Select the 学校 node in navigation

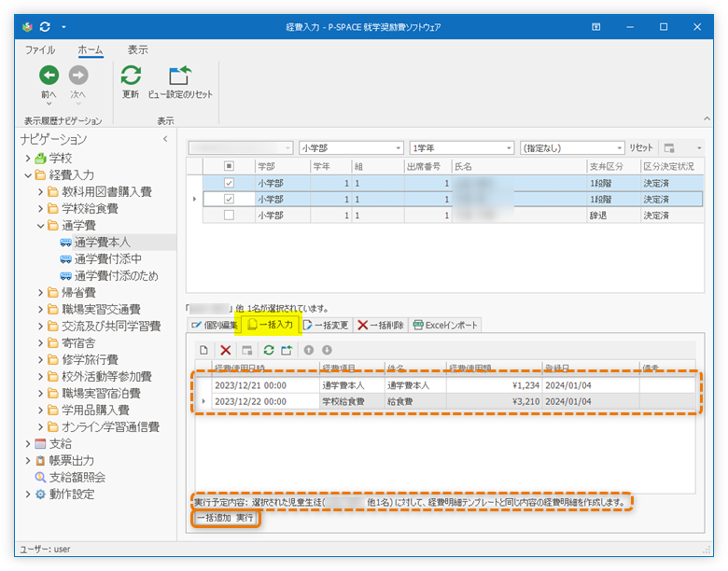pos(61,159)
